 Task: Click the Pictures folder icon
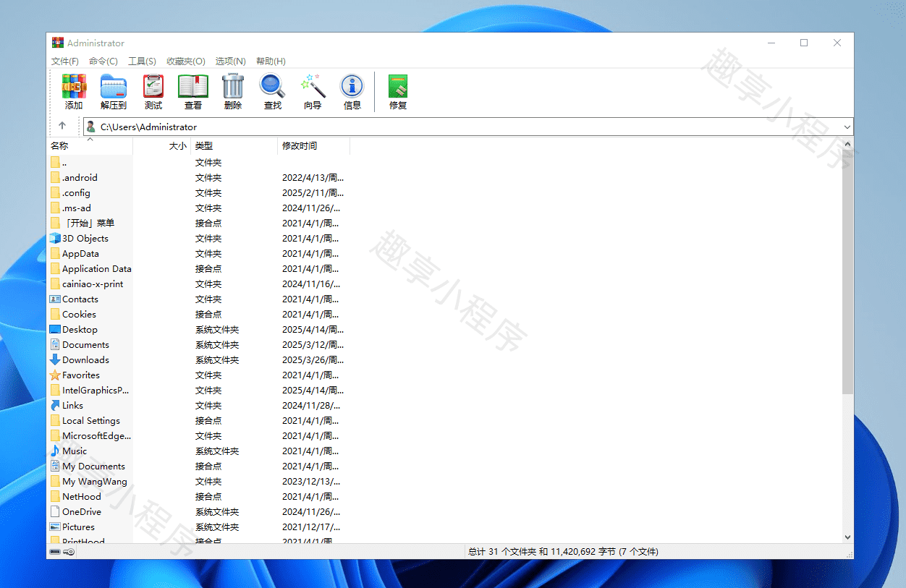55,527
